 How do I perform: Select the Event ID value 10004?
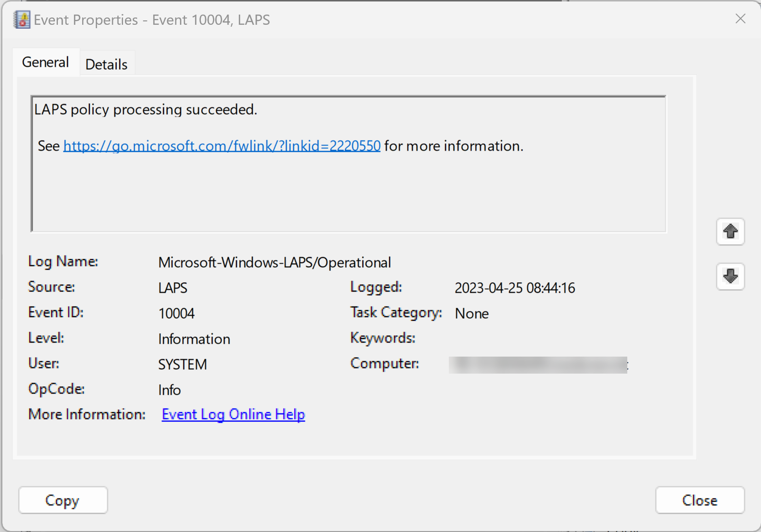coord(177,313)
